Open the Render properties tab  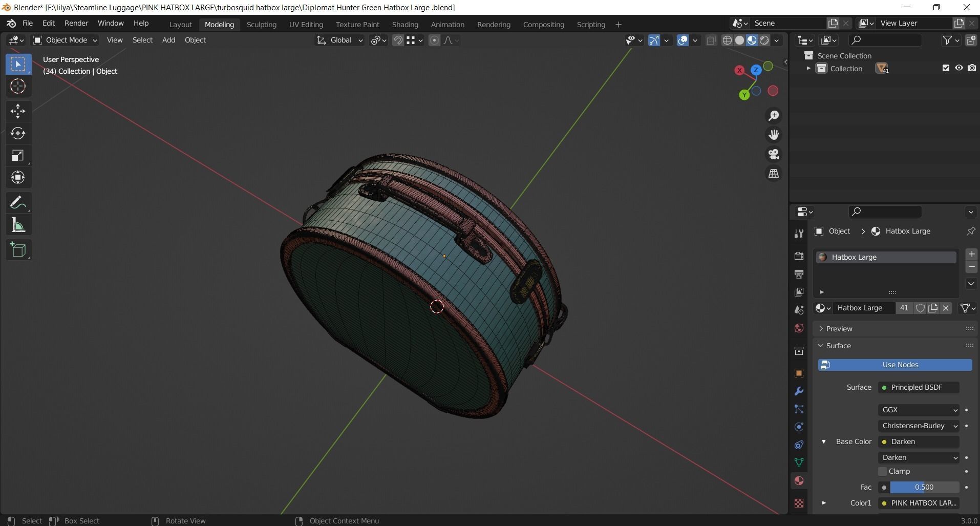click(799, 256)
